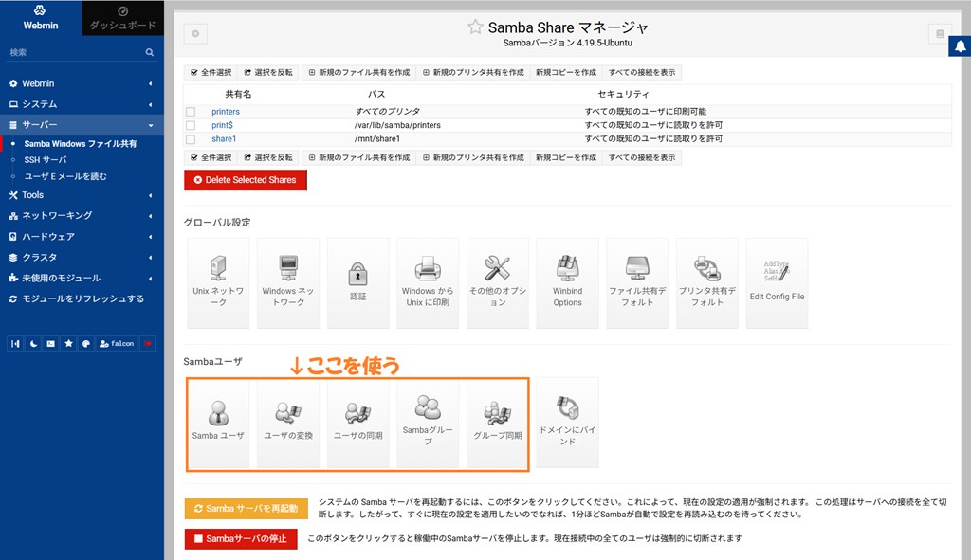The width and height of the screenshot is (971, 560).
Task: Click the notification bell icon
Action: pyautogui.click(x=960, y=48)
